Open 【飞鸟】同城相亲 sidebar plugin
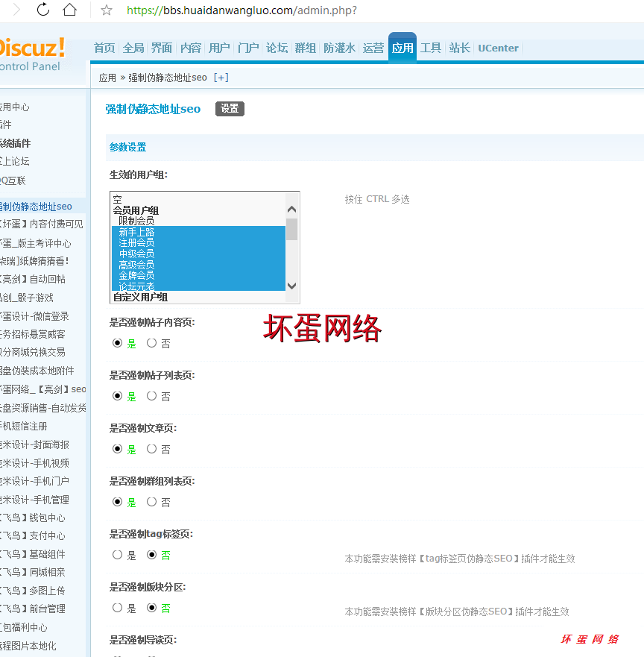This screenshot has width=644, height=657. coord(33,573)
